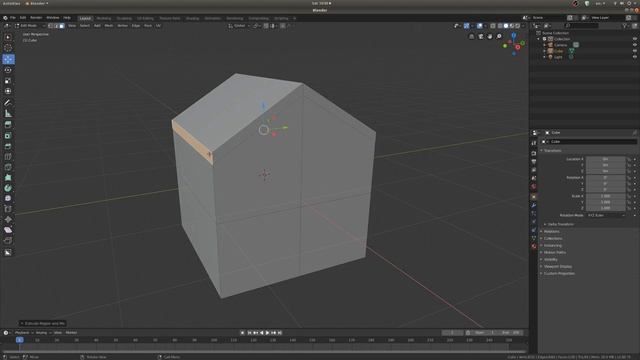The image size is (640, 360).
Task: Click the Scale Z value field
Action: (x=605, y=208)
